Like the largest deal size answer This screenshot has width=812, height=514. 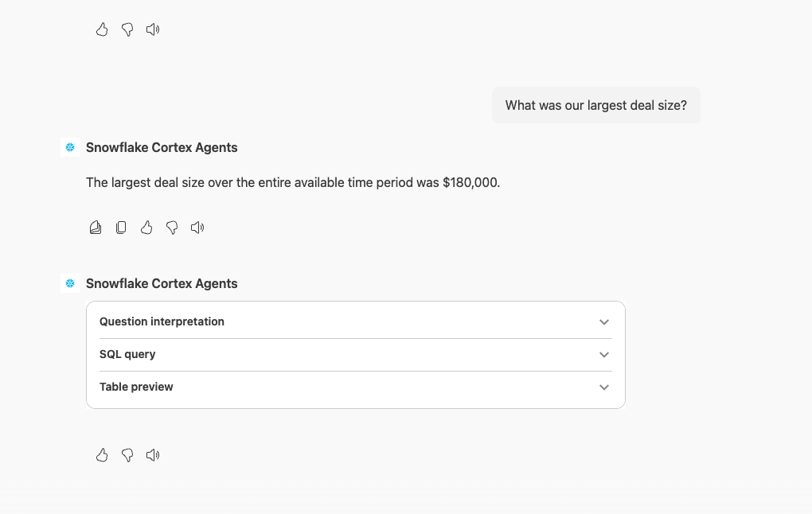[x=146, y=228]
